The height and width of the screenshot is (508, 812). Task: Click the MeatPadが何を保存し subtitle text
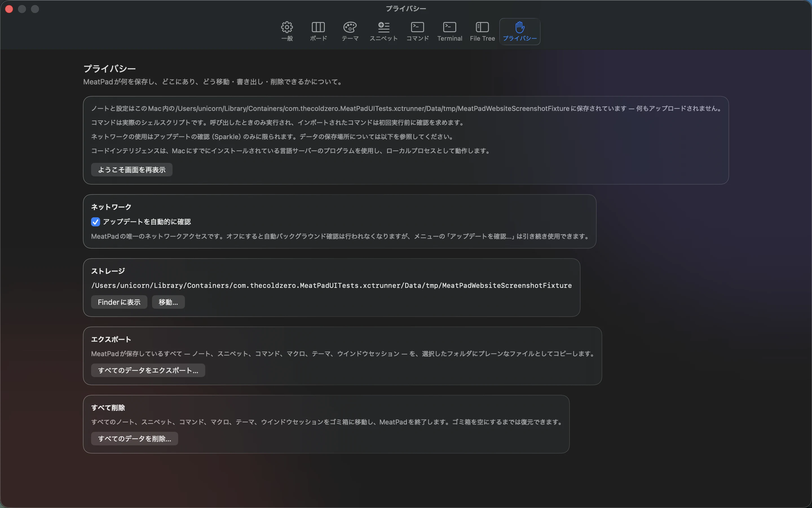coord(213,82)
